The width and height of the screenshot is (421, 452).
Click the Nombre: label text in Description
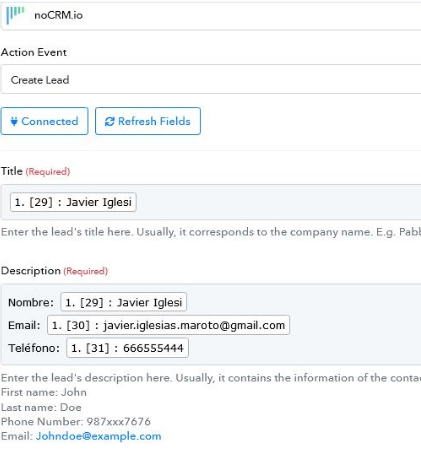(31, 303)
